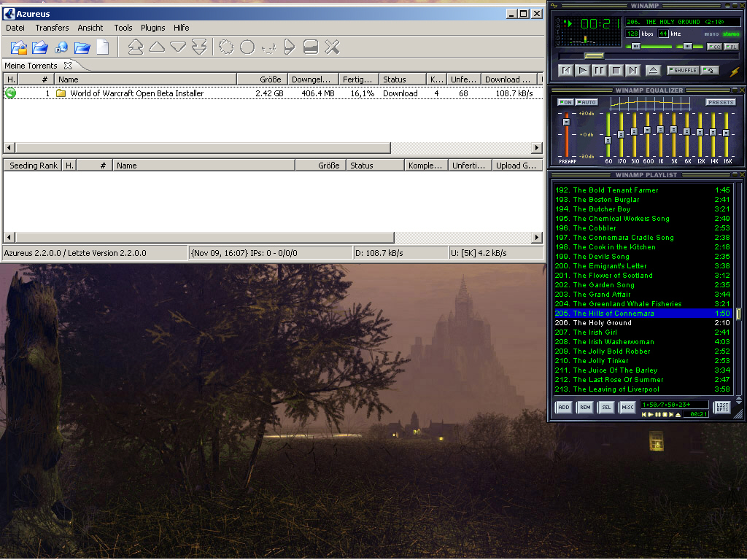The image size is (747, 560).
Task: Toggle the equalizer AUTO button
Action: click(587, 102)
